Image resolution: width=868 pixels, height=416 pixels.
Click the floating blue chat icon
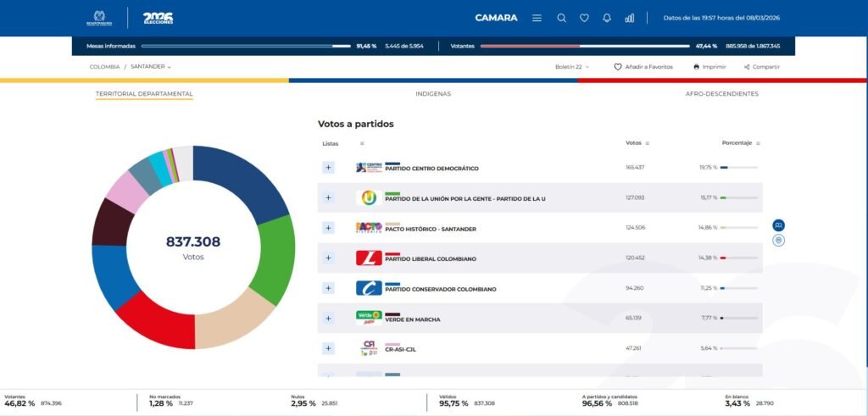tap(779, 225)
